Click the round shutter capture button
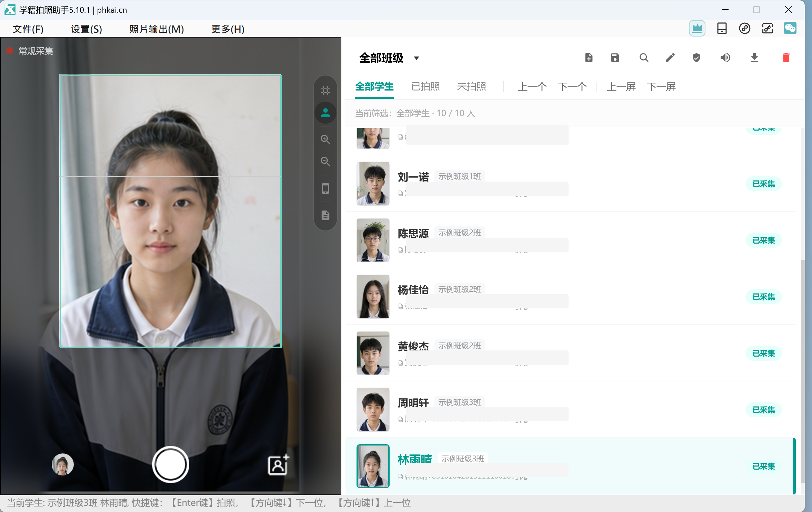812x512 pixels. point(170,464)
